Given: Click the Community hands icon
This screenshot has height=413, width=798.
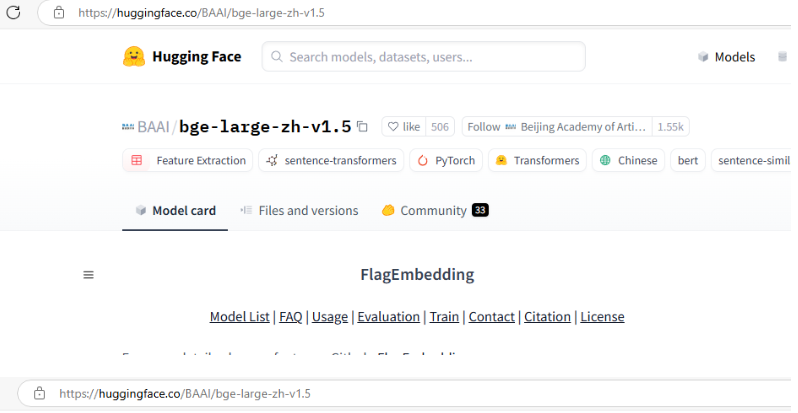Looking at the screenshot, I should (388, 210).
